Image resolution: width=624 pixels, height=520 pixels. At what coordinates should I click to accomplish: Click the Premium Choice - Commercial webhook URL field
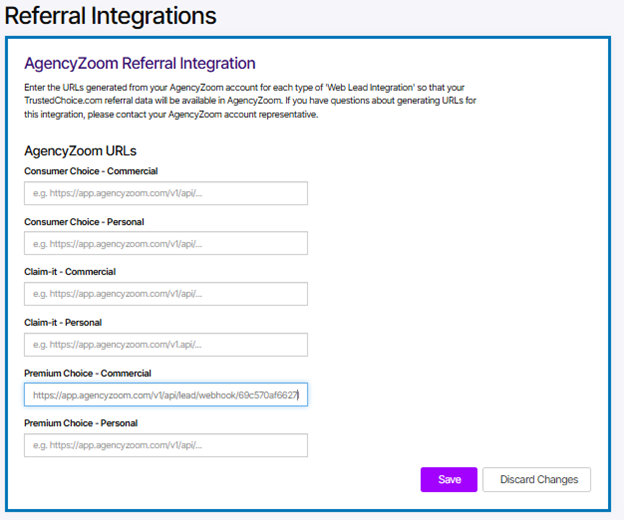pos(166,395)
